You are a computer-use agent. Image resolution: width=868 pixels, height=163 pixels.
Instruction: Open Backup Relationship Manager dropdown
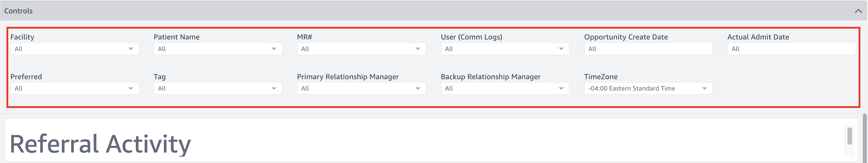click(504, 88)
